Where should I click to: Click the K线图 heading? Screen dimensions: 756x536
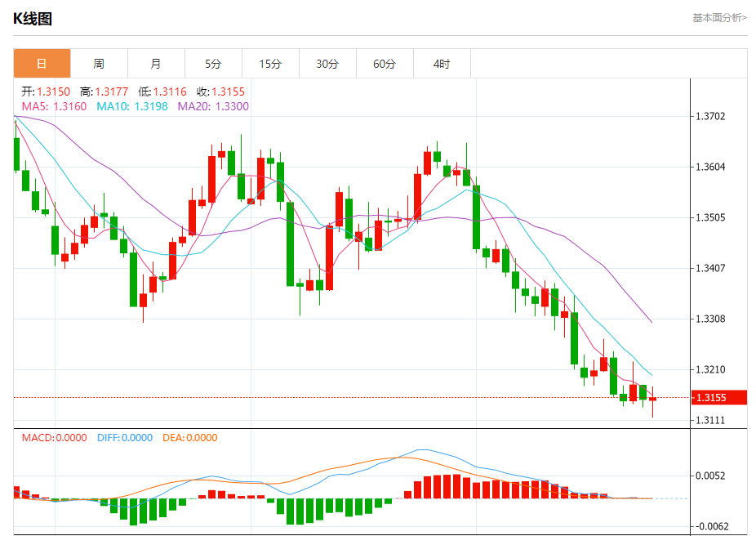[33, 19]
